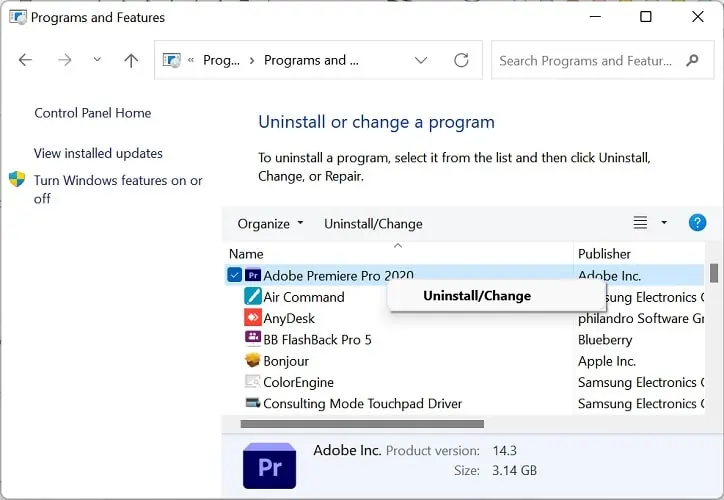
Task: Click the change view list icon
Action: 640,223
